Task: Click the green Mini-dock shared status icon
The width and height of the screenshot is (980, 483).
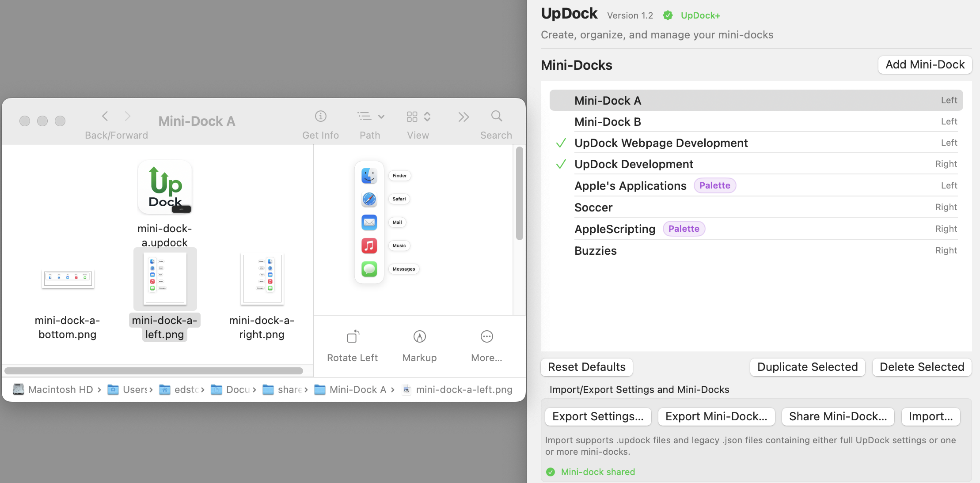Action: click(551, 472)
